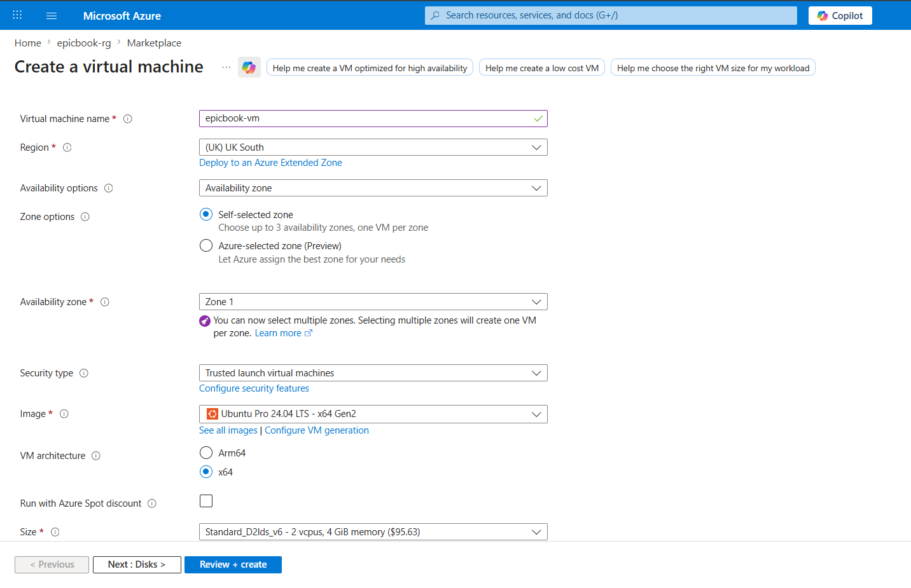Click the Previous button
This screenshot has width=911, height=588.
[x=52, y=564]
